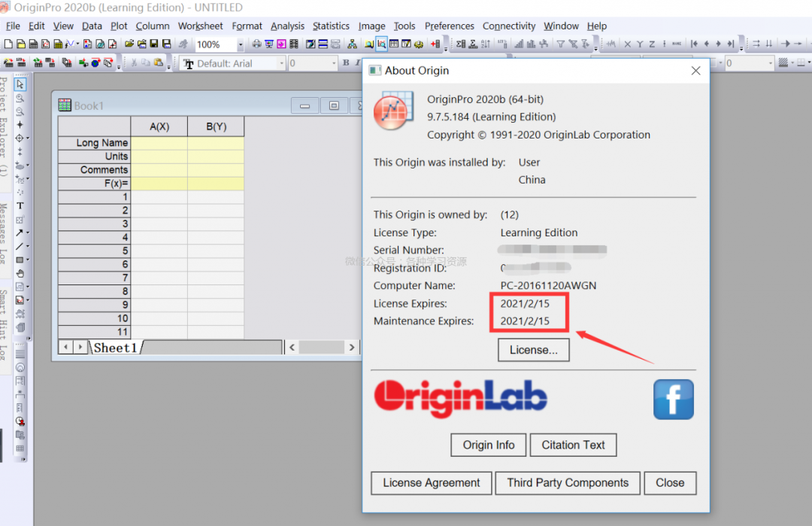
Task: Click the Citation Text button
Action: coord(573,445)
